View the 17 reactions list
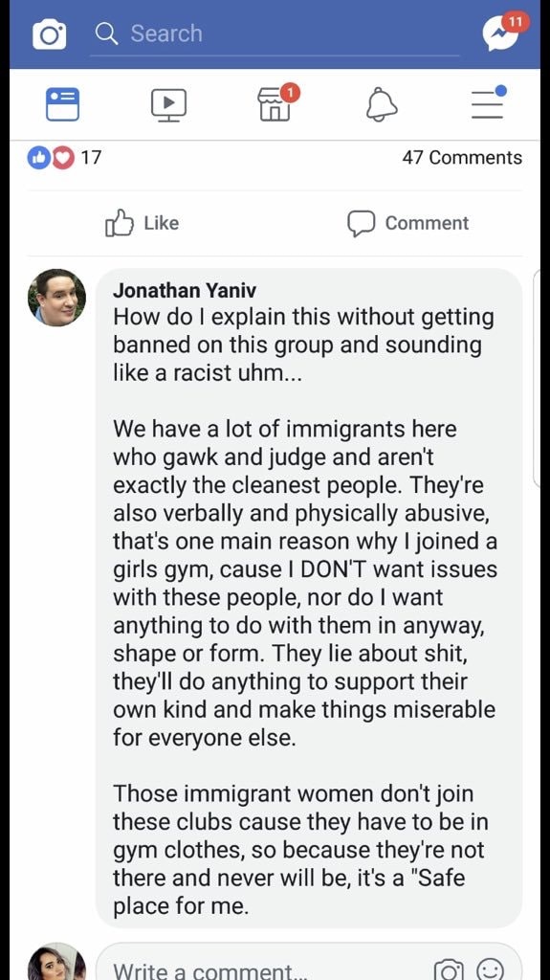 click(64, 158)
